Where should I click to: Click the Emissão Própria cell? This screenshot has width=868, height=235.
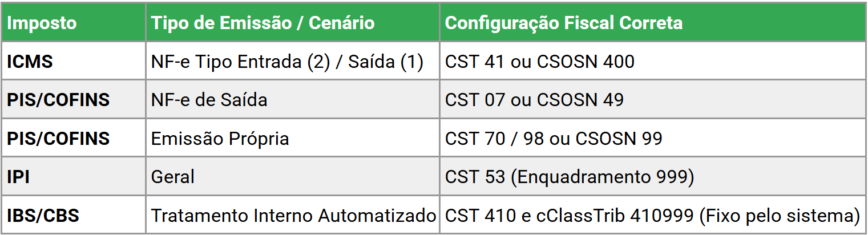(220, 139)
